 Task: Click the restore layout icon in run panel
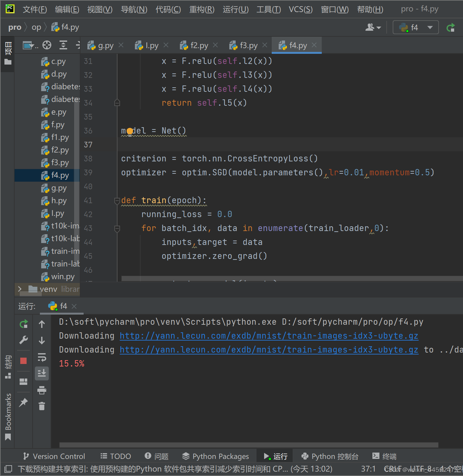(23, 382)
